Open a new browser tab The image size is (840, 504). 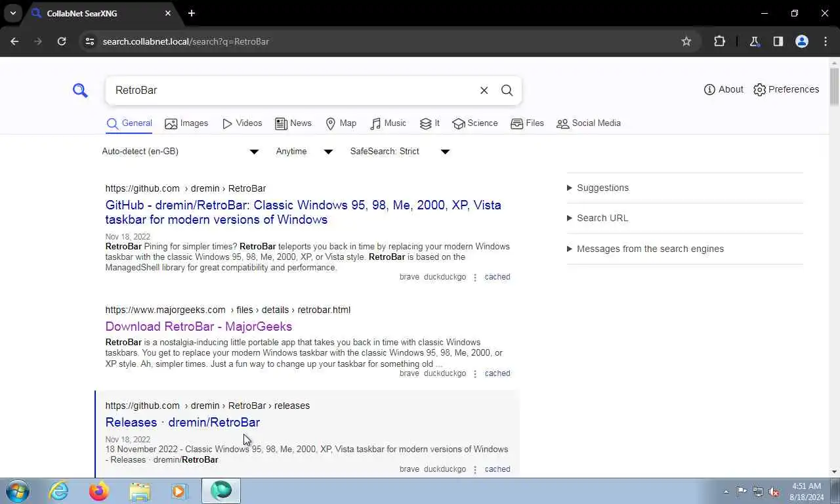(x=192, y=13)
